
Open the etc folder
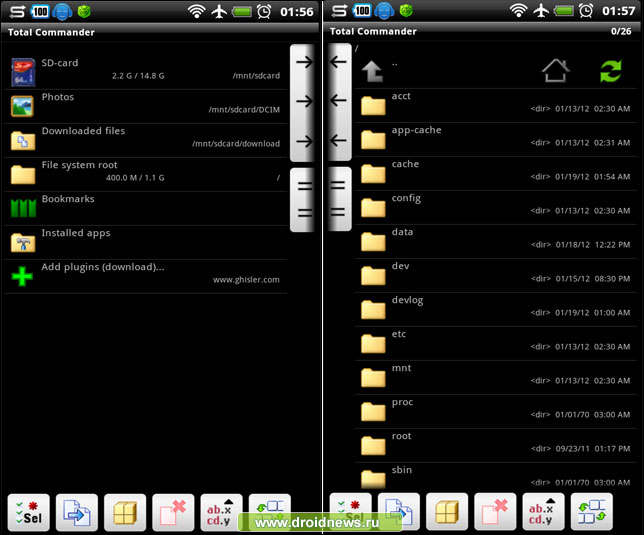point(496,344)
